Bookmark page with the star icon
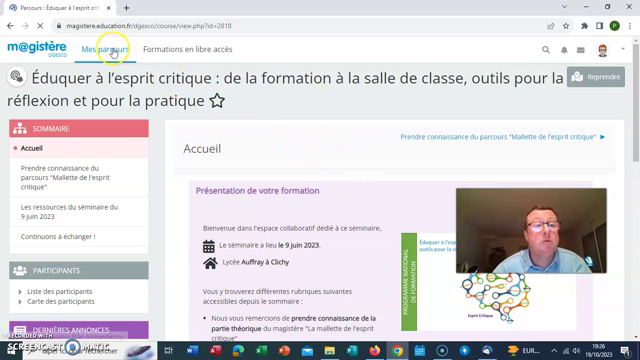Screen dimensions: 640x360 click(566, 26)
